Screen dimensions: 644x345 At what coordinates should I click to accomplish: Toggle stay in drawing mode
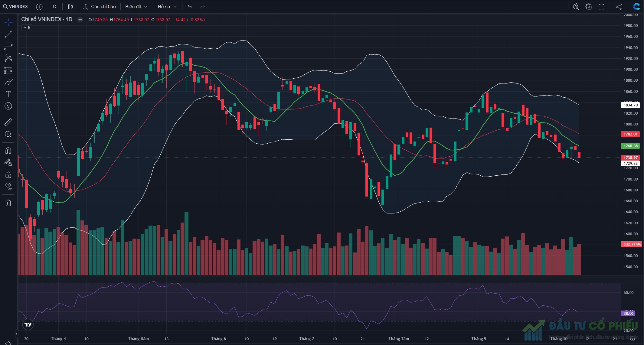coord(8,162)
